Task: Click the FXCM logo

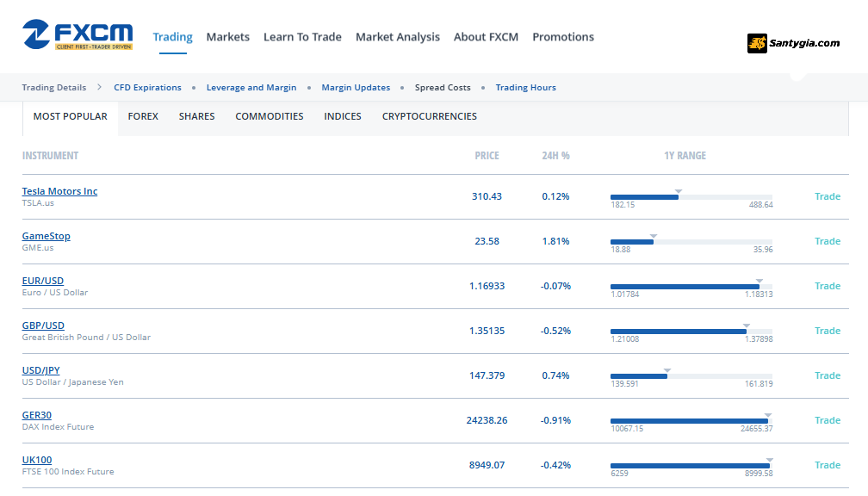Action: pyautogui.click(x=77, y=34)
